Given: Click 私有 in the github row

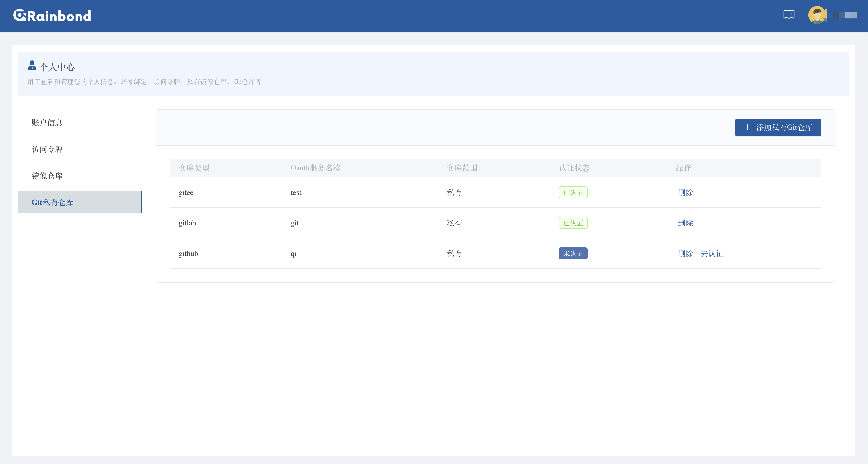Looking at the screenshot, I should [454, 253].
